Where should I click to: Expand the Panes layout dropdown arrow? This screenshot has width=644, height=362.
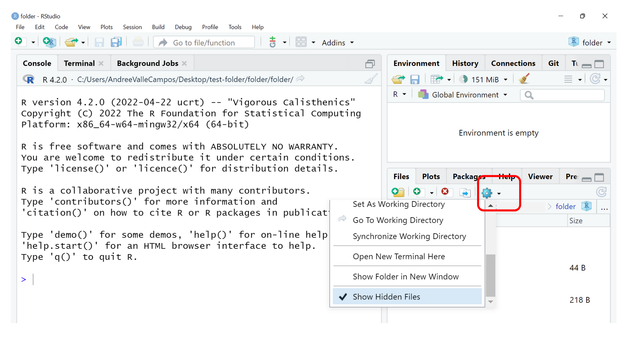313,43
